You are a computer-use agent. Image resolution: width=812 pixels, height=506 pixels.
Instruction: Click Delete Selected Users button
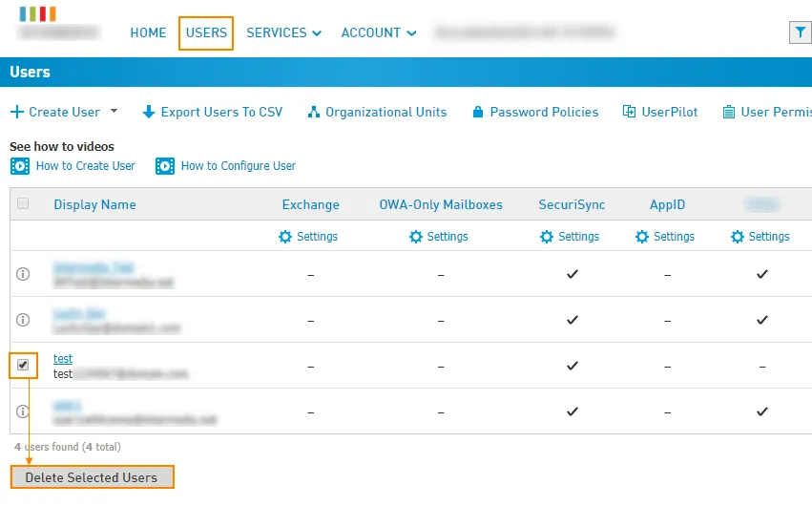[x=93, y=477]
